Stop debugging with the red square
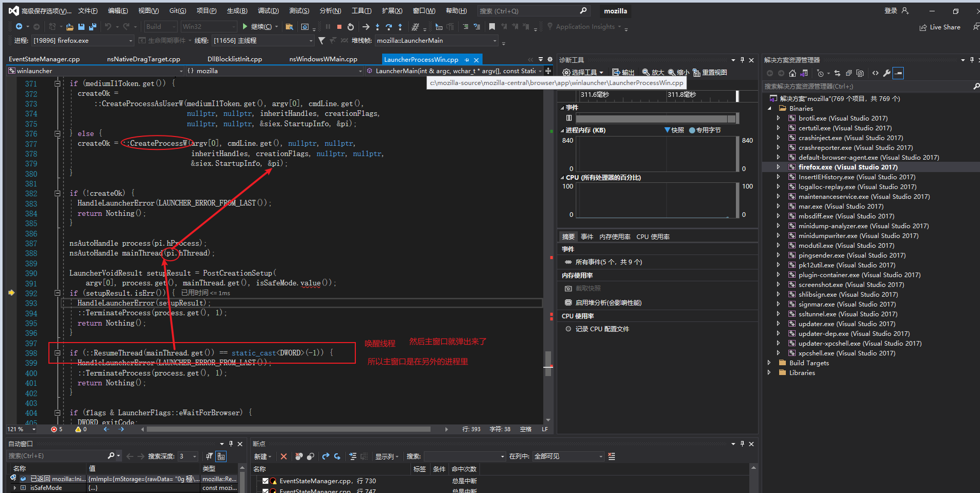Image resolution: width=980 pixels, height=493 pixels. click(339, 27)
